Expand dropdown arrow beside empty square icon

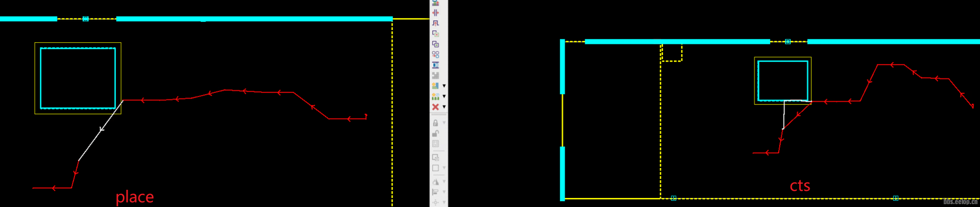pos(444,168)
